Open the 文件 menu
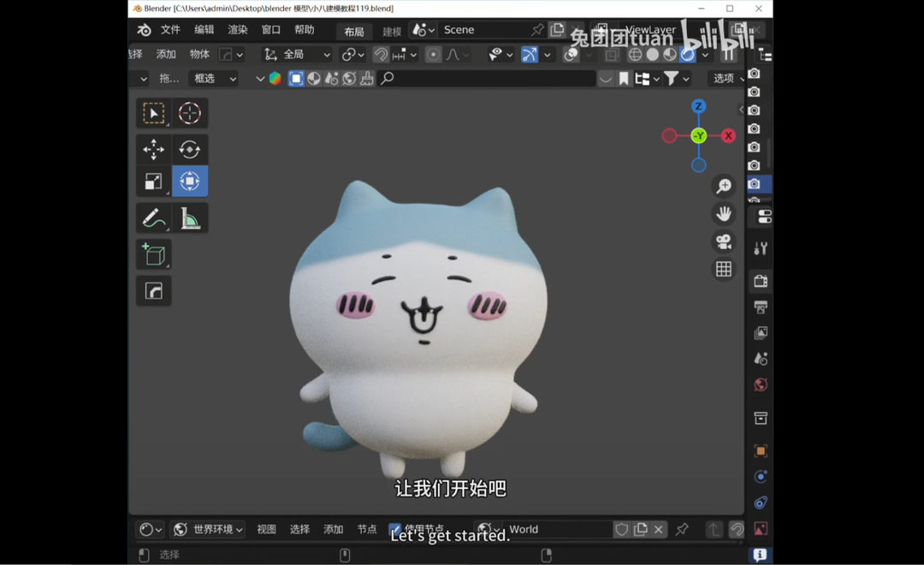This screenshot has width=924, height=565. pyautogui.click(x=169, y=28)
